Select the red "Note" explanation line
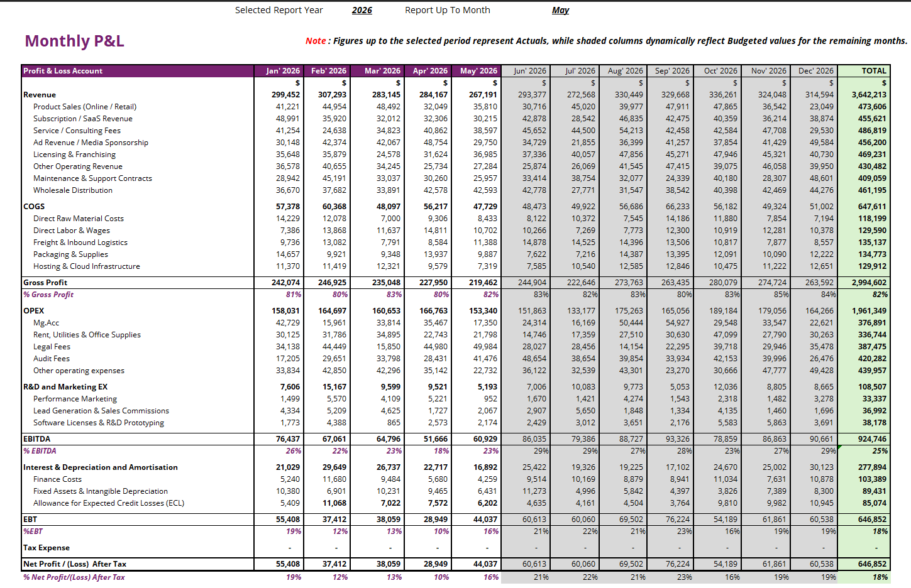911x588 pixels. click(607, 41)
